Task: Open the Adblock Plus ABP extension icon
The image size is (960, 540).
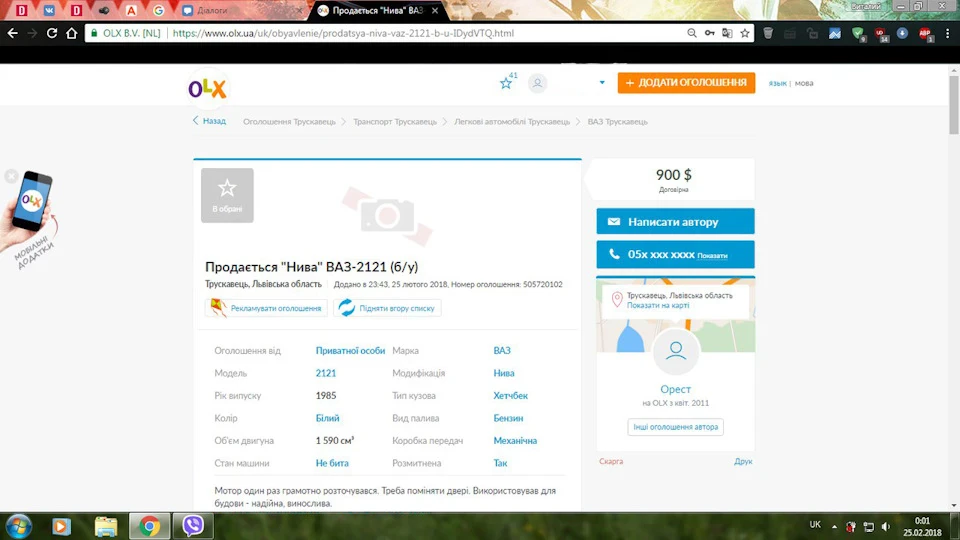Action: coord(925,34)
